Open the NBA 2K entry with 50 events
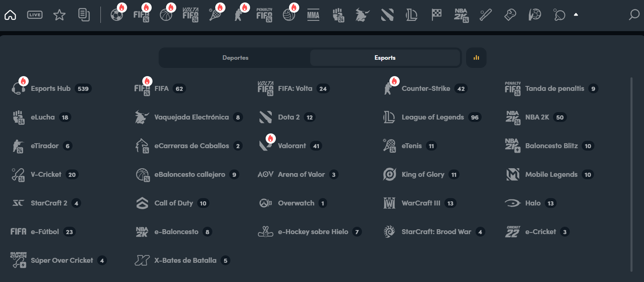 pyautogui.click(x=535, y=117)
